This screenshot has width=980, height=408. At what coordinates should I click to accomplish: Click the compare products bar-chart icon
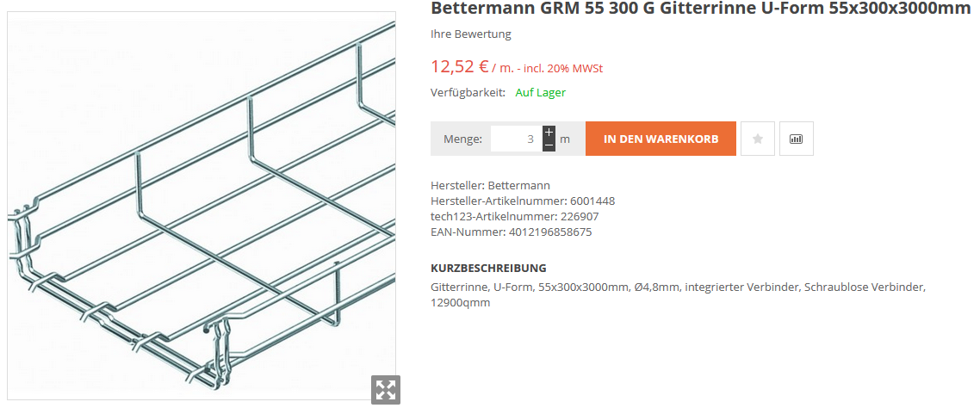(797, 139)
